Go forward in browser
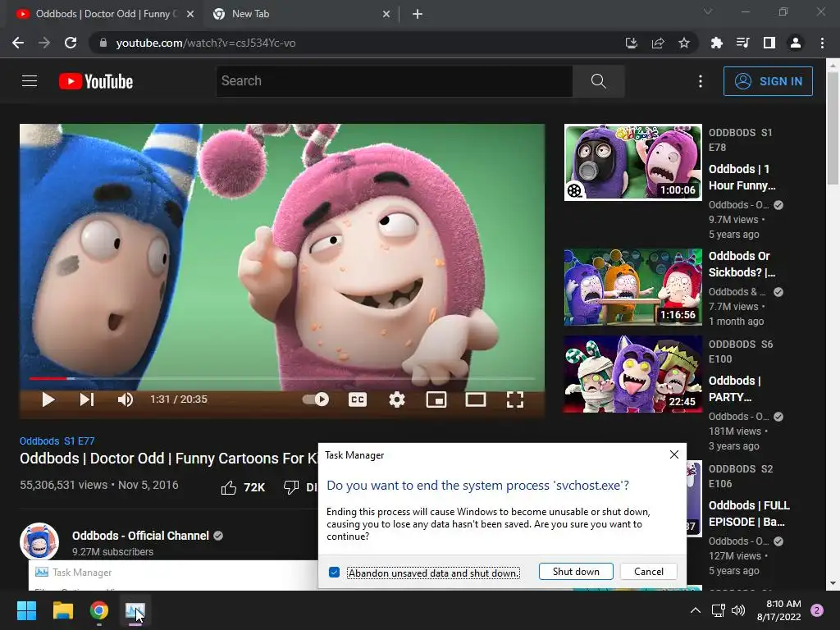Image resolution: width=840 pixels, height=630 pixels. 44,43
